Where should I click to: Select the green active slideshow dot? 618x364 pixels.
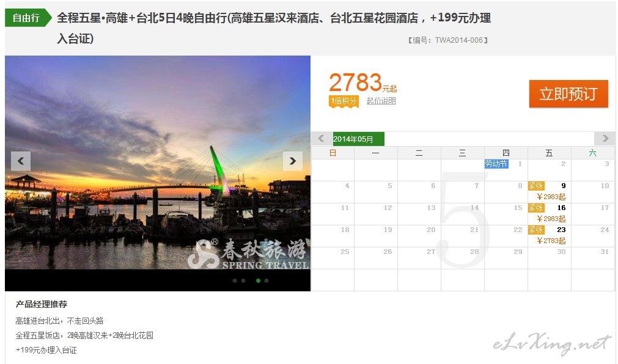tap(258, 280)
